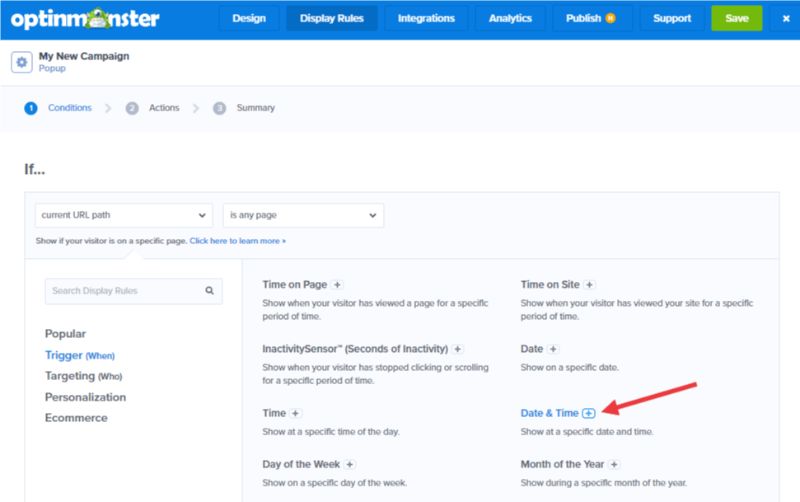Viewport: 800px width, 502px height.
Task: Click 'Show on a specific date.' description
Action: [x=569, y=367]
